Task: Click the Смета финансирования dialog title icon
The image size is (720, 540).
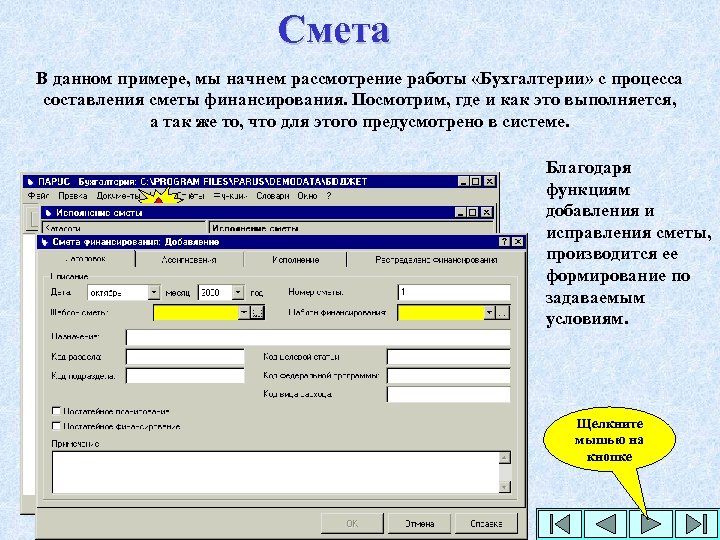Action: tap(45, 242)
